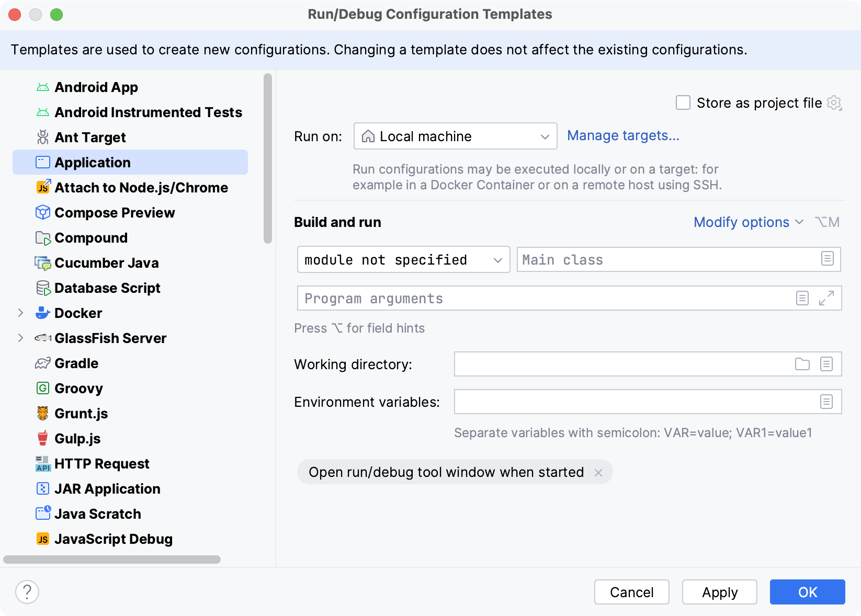Screen dimensions: 861x616
Task: Click the Java Scratch icon
Action: tap(43, 513)
